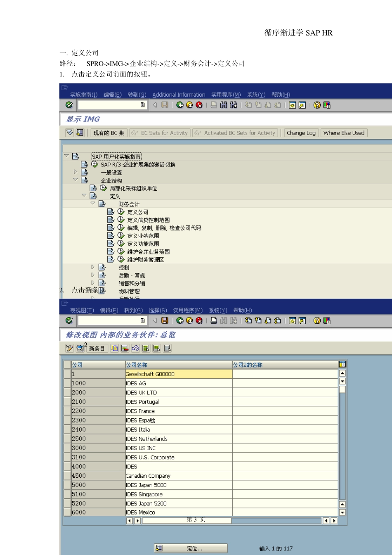This screenshot has width=392, height=555.
Task: Open 表视图(T) menu
Action: [82, 310]
